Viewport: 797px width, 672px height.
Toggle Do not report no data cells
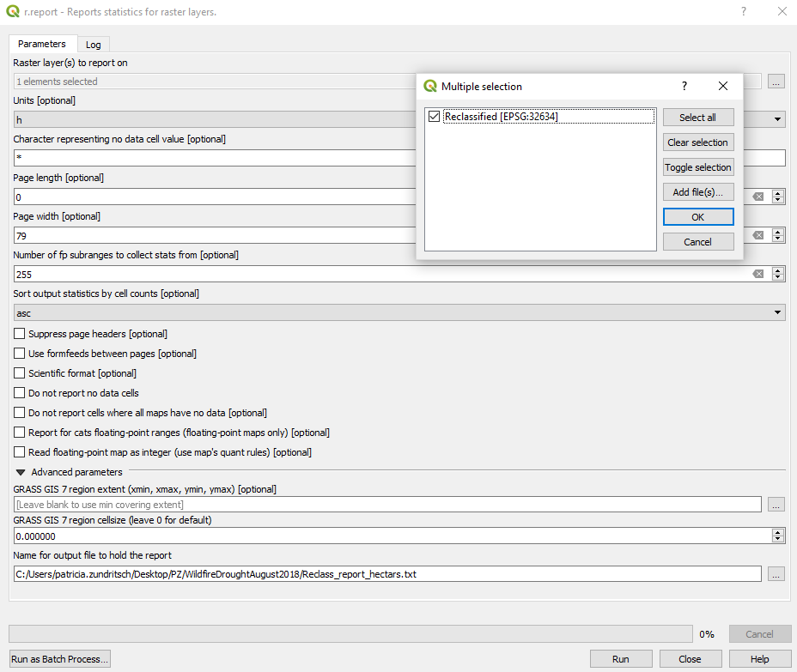coord(20,393)
